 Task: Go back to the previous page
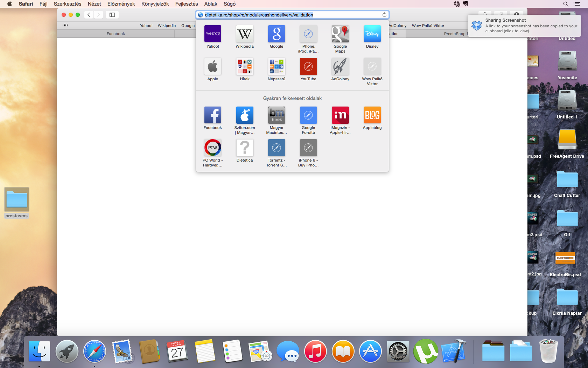tap(89, 15)
